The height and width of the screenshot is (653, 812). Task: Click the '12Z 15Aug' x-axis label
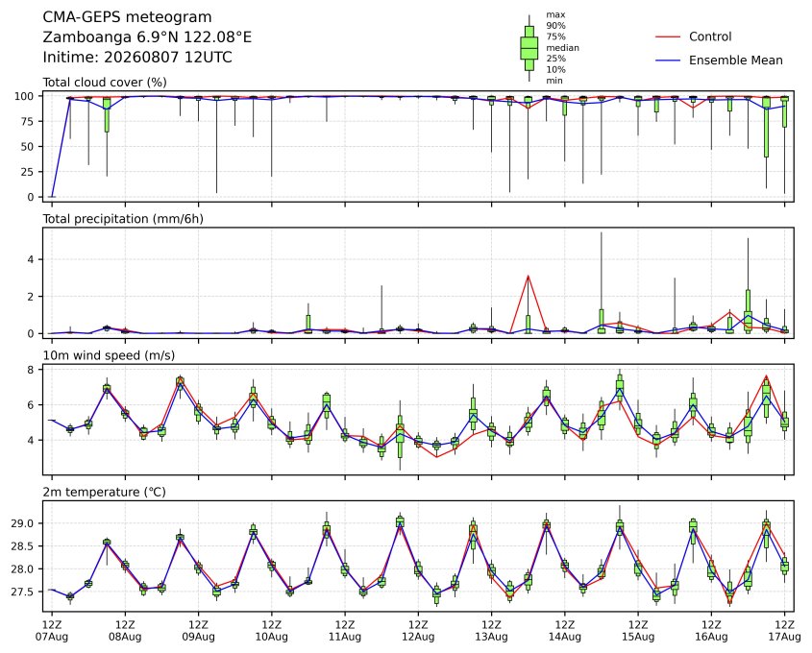638,630
